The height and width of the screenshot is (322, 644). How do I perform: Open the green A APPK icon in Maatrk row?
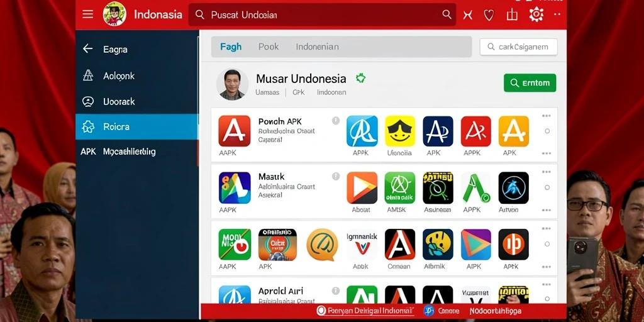475,187
